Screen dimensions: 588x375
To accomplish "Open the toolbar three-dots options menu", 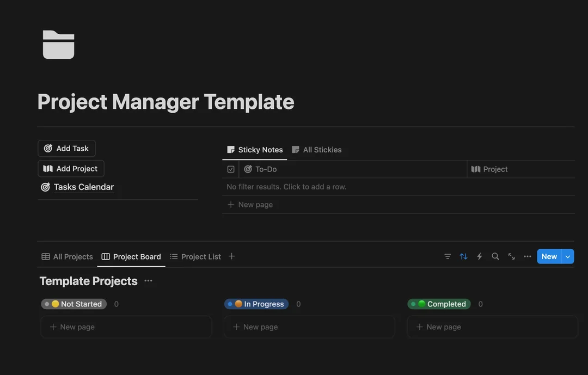I will click(x=527, y=256).
